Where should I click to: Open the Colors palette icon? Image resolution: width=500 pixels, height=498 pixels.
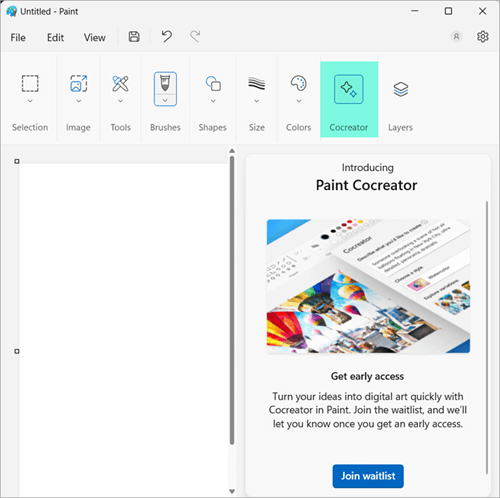pos(299,83)
